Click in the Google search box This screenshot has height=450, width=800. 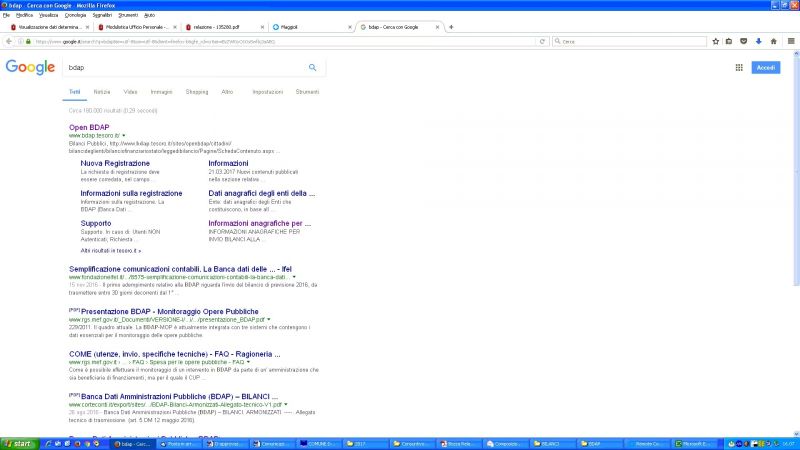pos(186,67)
